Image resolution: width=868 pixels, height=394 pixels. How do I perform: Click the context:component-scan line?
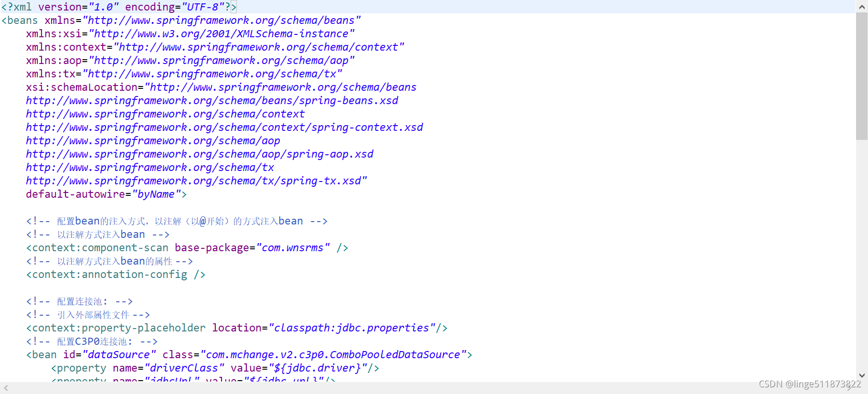187,248
